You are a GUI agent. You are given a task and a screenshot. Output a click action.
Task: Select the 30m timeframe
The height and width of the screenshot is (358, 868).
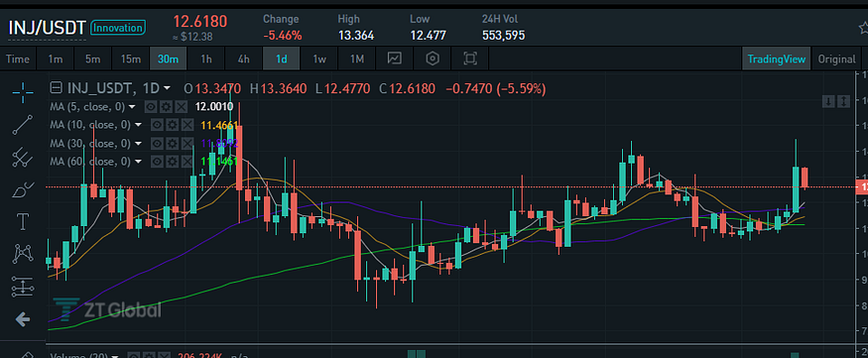pyautogui.click(x=169, y=59)
